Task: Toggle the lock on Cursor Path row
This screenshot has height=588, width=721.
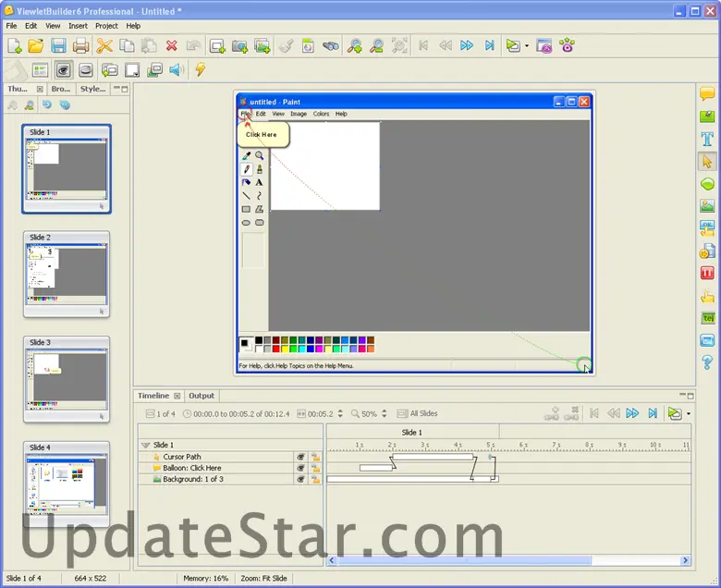Action: [315, 457]
